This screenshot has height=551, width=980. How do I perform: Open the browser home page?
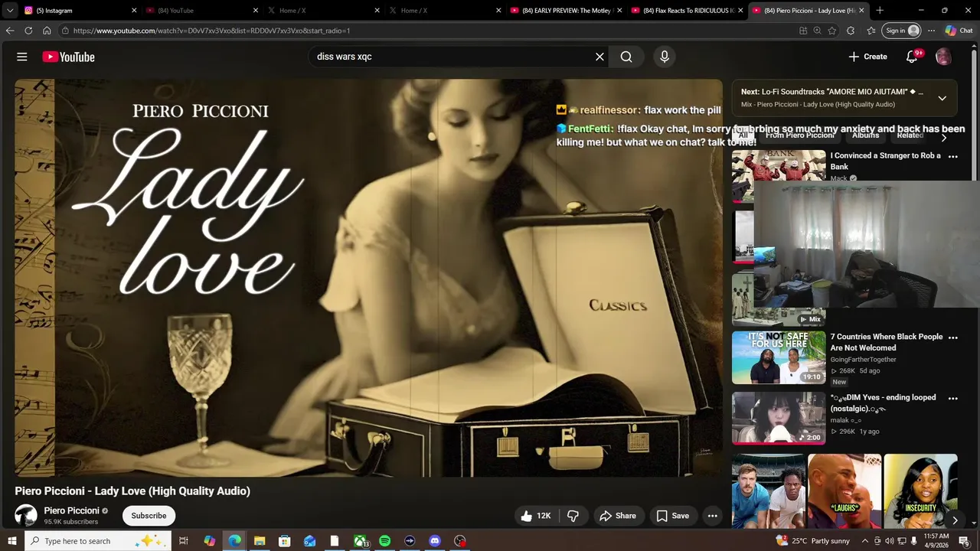tap(47, 31)
